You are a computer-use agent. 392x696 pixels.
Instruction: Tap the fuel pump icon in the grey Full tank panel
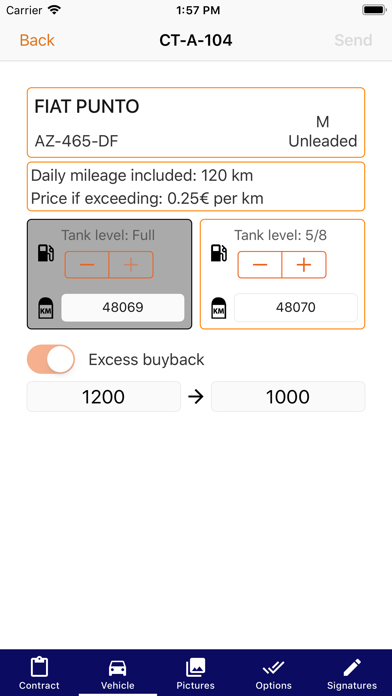pyautogui.click(x=46, y=253)
